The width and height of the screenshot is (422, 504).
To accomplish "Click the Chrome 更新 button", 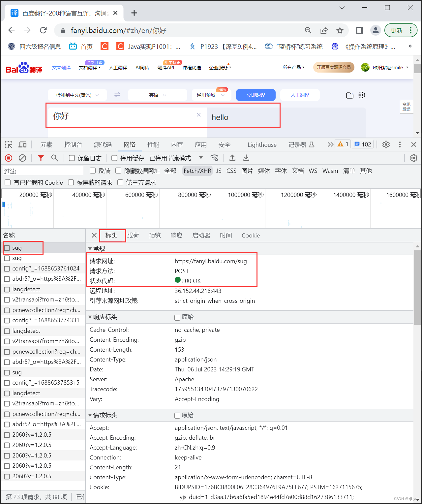I will [401, 30].
